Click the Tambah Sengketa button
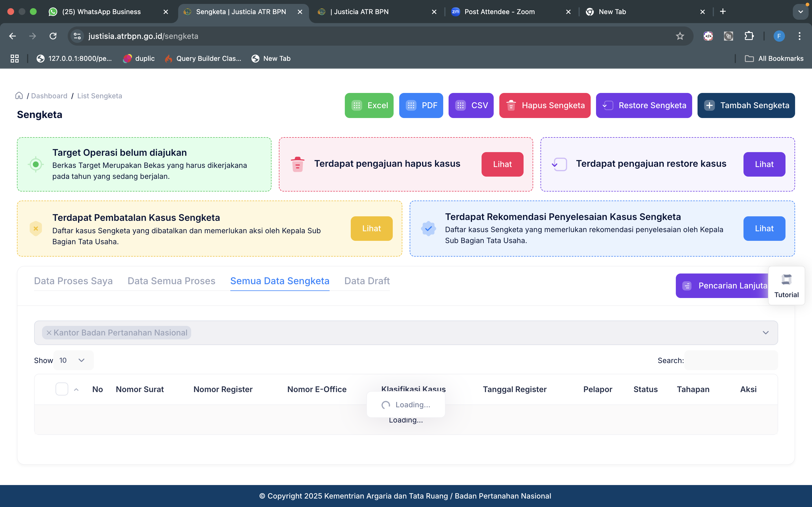Screen dimensions: 812x507 pos(746,105)
